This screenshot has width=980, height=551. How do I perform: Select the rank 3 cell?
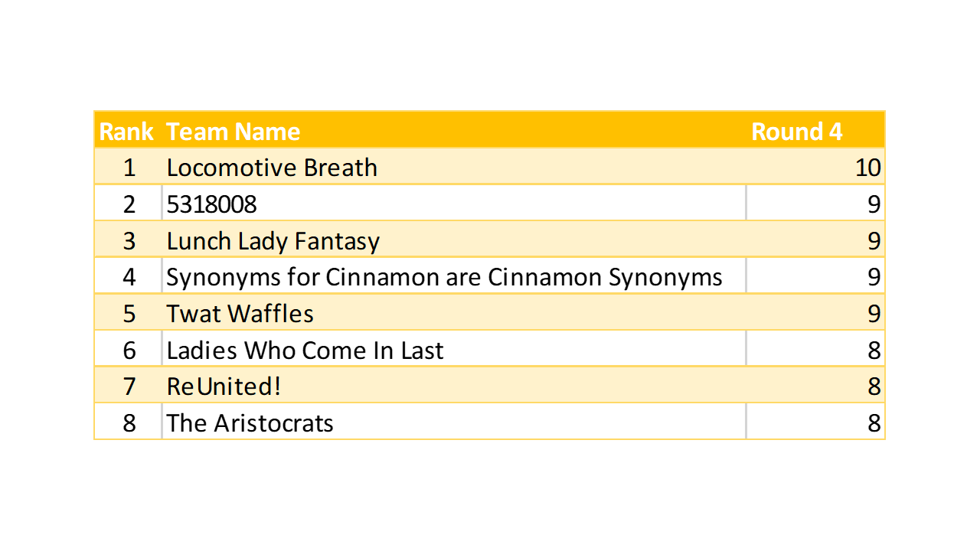(x=129, y=241)
